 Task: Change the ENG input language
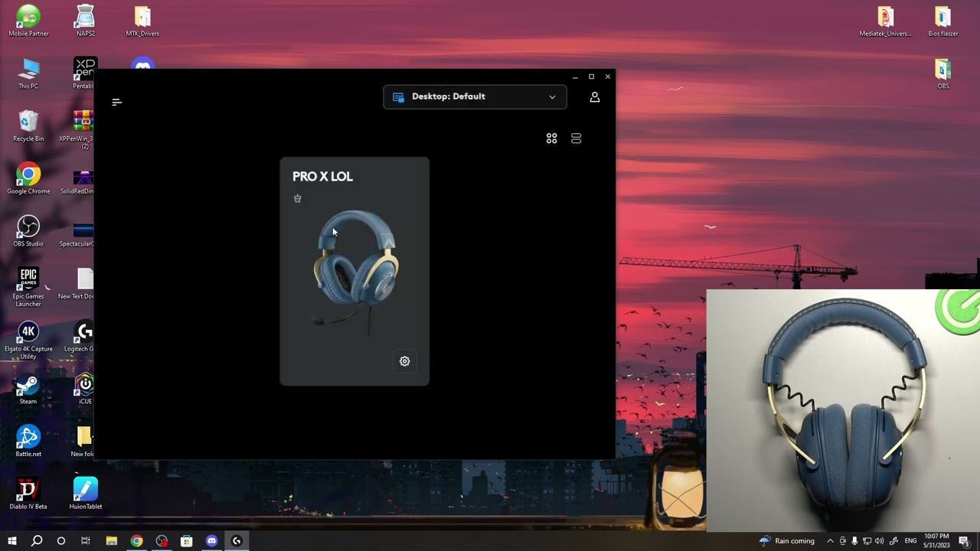[910, 541]
